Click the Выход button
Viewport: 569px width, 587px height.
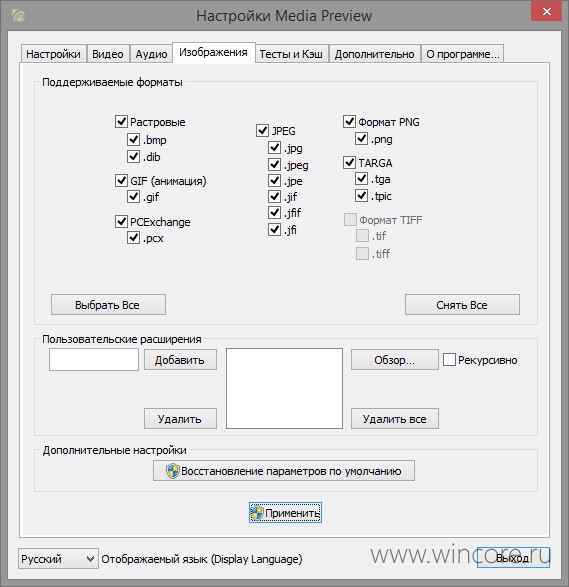513,558
